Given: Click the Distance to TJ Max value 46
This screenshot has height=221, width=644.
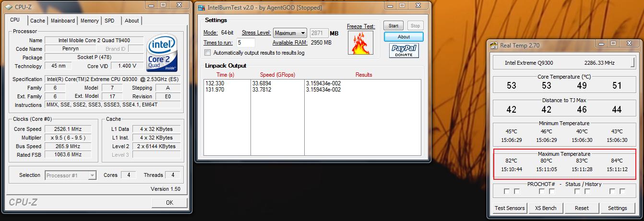Looking at the screenshot, I should 582,110.
